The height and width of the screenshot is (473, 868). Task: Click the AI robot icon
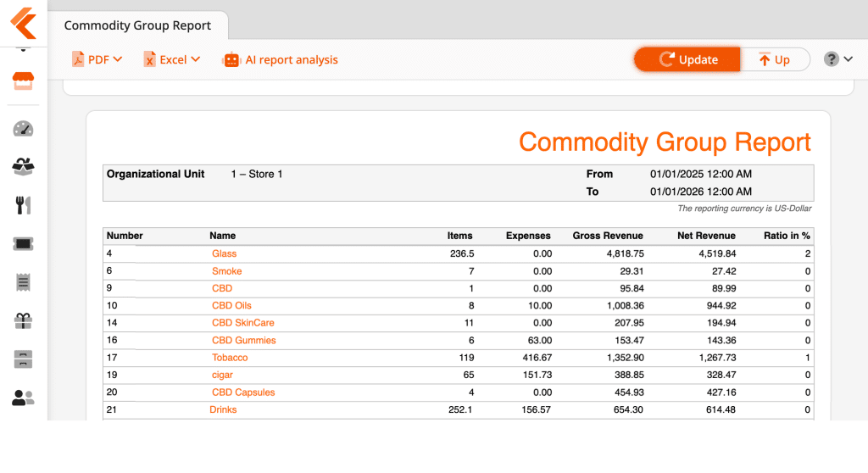click(x=231, y=60)
